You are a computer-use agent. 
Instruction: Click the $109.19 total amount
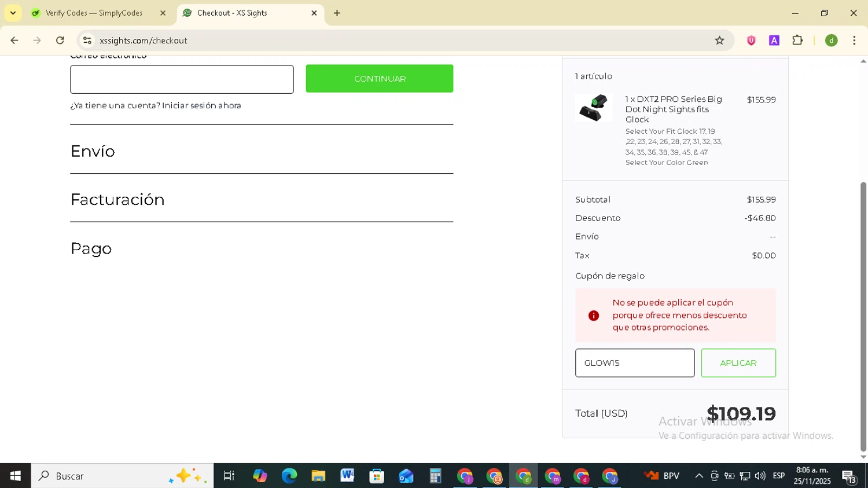pyautogui.click(x=741, y=413)
